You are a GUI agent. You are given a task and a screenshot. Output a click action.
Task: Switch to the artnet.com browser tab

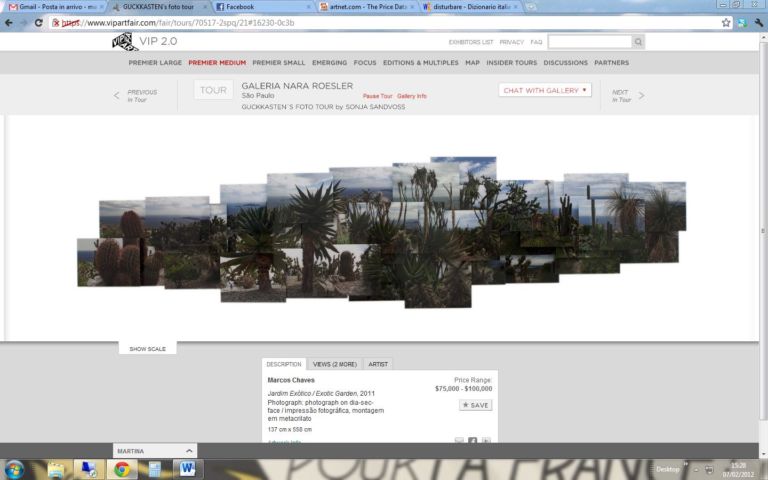[x=367, y=7]
